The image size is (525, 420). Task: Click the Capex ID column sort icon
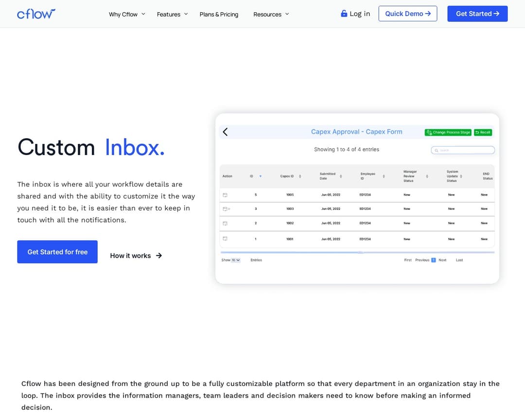300,176
